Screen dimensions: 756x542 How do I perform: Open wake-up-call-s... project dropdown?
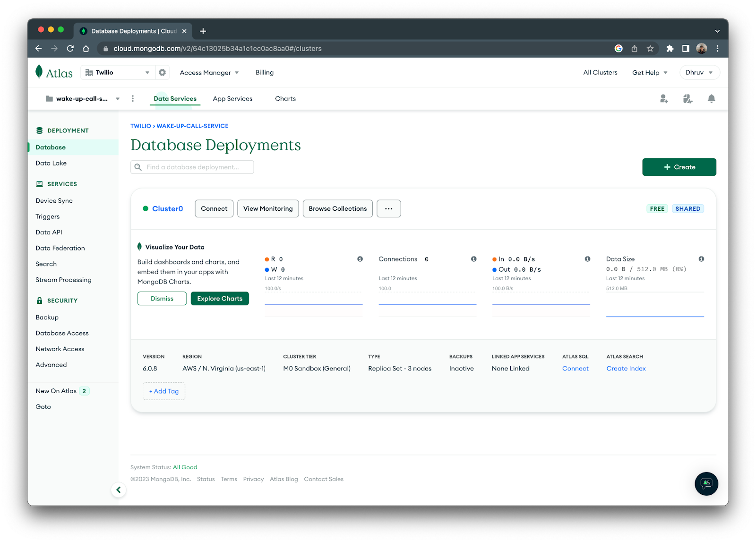pyautogui.click(x=83, y=98)
